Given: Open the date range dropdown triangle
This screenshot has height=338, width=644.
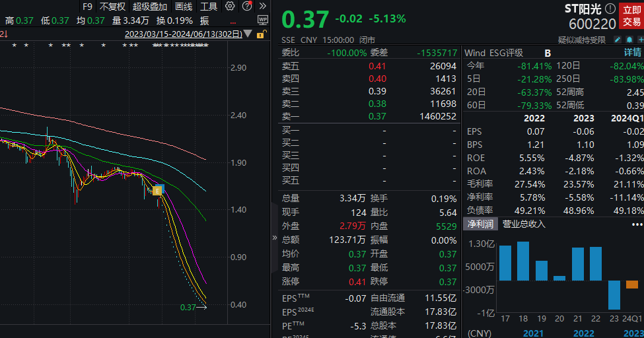Looking at the screenshot, I should click(x=248, y=34).
